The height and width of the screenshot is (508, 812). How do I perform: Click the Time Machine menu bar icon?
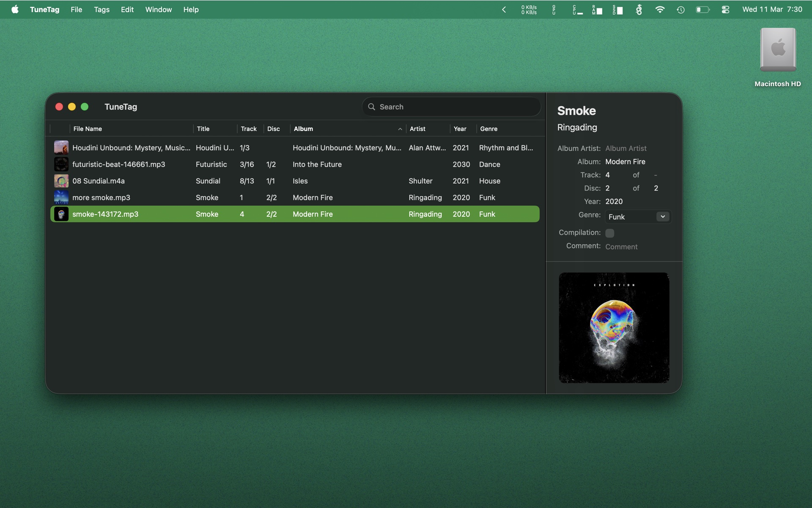pos(680,9)
